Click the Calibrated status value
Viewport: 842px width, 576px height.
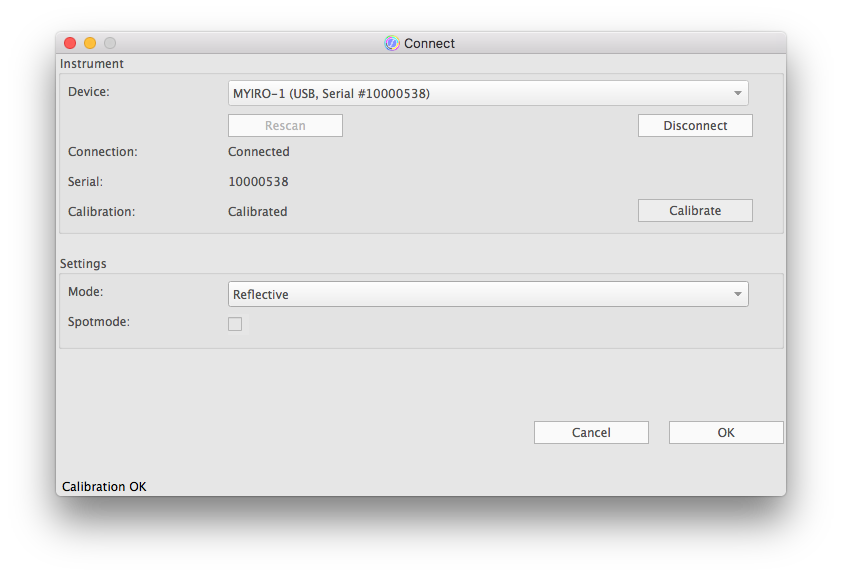[x=258, y=212]
